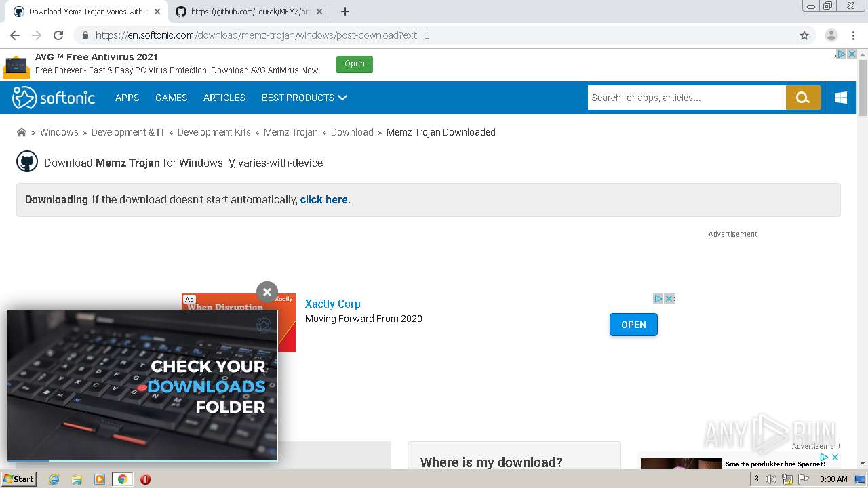Open Download breadcrumb link

[352, 132]
